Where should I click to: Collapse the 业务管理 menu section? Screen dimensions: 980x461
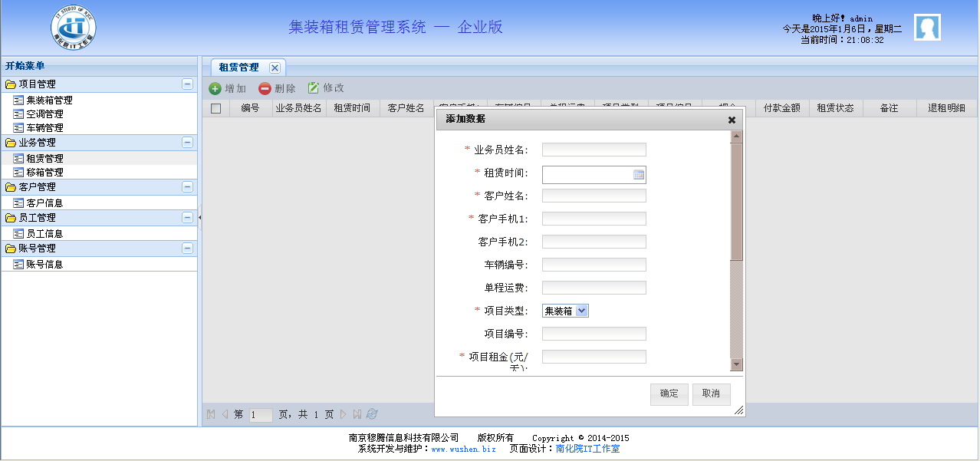pyautogui.click(x=187, y=143)
